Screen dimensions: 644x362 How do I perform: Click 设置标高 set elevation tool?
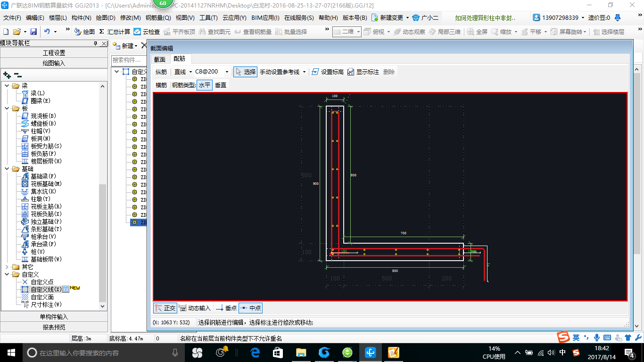(x=328, y=72)
